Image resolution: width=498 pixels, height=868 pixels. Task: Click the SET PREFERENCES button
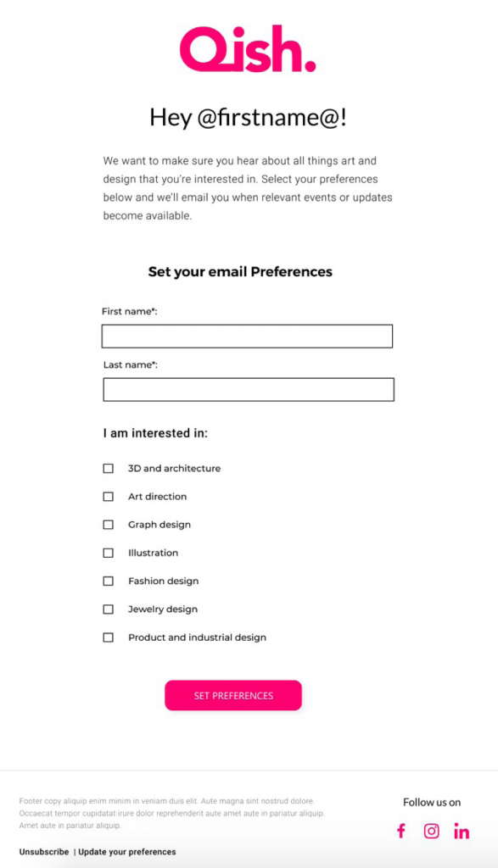coord(233,695)
